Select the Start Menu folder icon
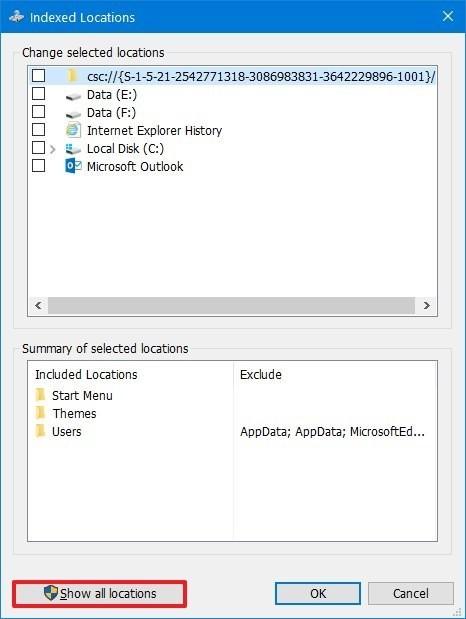466x619 pixels. pyautogui.click(x=40, y=395)
